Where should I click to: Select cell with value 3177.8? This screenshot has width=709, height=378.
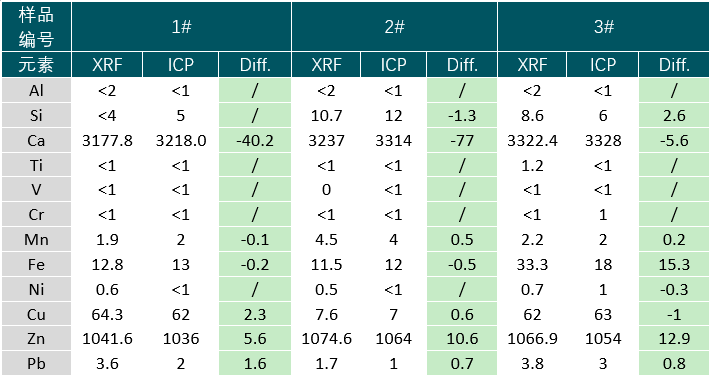pos(107,141)
